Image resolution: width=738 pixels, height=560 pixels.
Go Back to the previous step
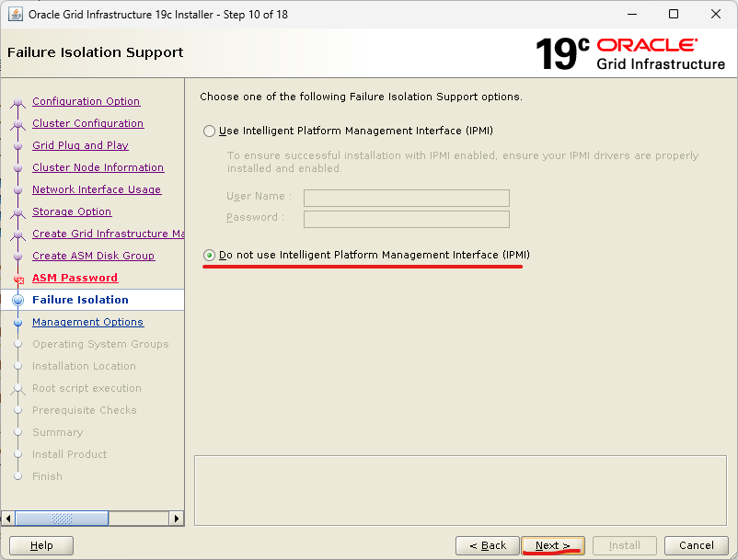pos(488,545)
